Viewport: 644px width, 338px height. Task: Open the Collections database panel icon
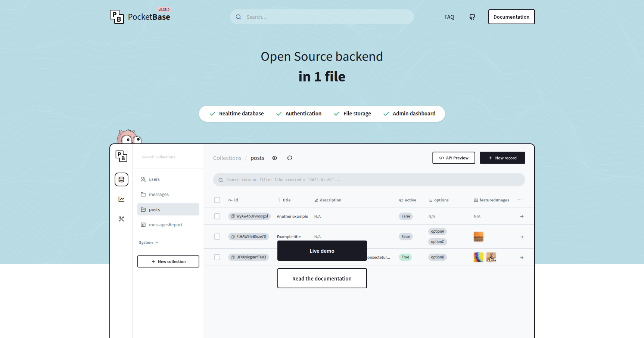pyautogui.click(x=121, y=179)
